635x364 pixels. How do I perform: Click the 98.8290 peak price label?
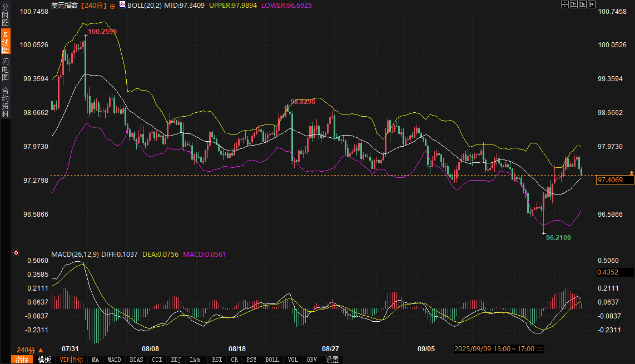tap(303, 102)
